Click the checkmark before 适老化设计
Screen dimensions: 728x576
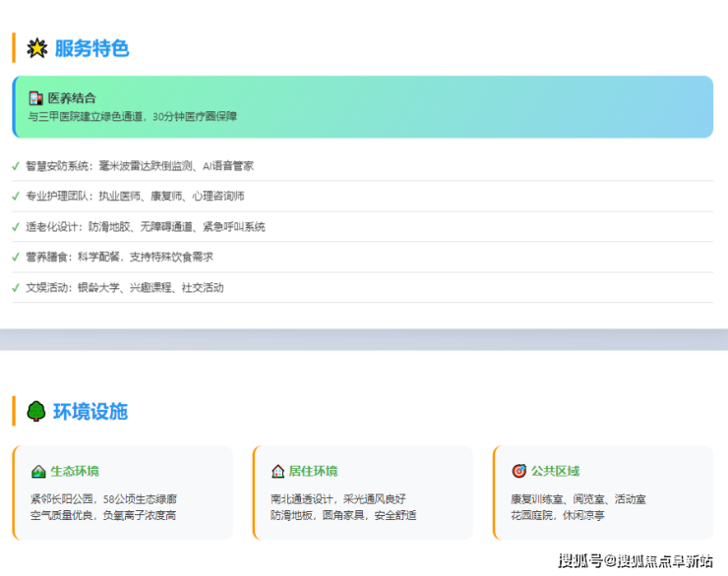(16, 227)
